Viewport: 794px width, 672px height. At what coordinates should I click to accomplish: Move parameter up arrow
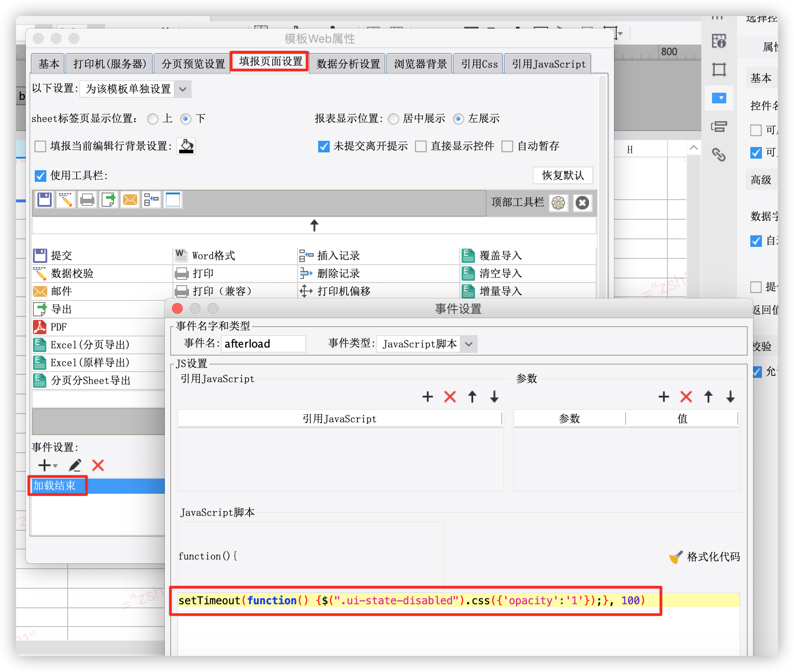click(x=708, y=397)
